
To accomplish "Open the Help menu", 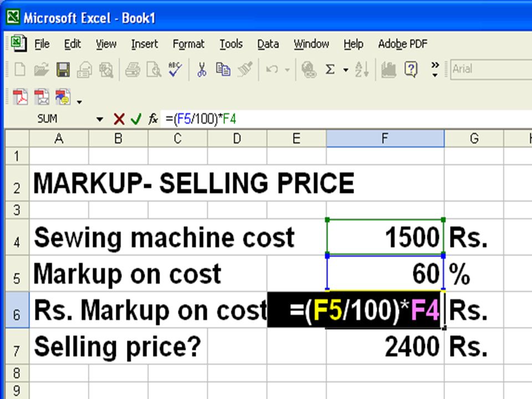I will pyautogui.click(x=353, y=44).
